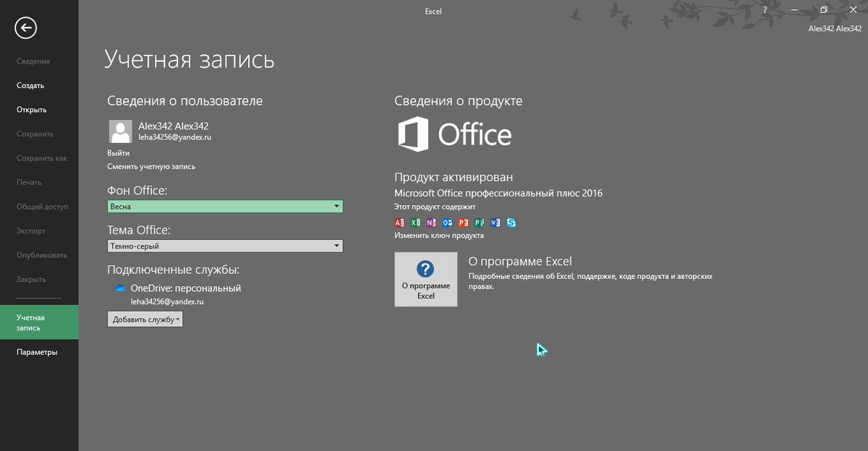Image resolution: width=868 pixels, height=451 pixels.
Task: Click the user profile avatar picture
Action: pos(120,132)
